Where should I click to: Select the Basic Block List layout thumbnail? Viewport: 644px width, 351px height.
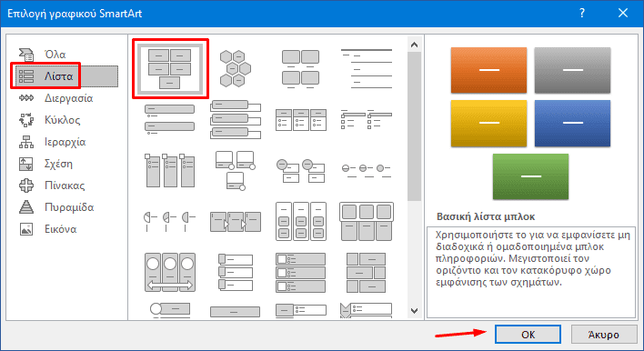tap(169, 68)
